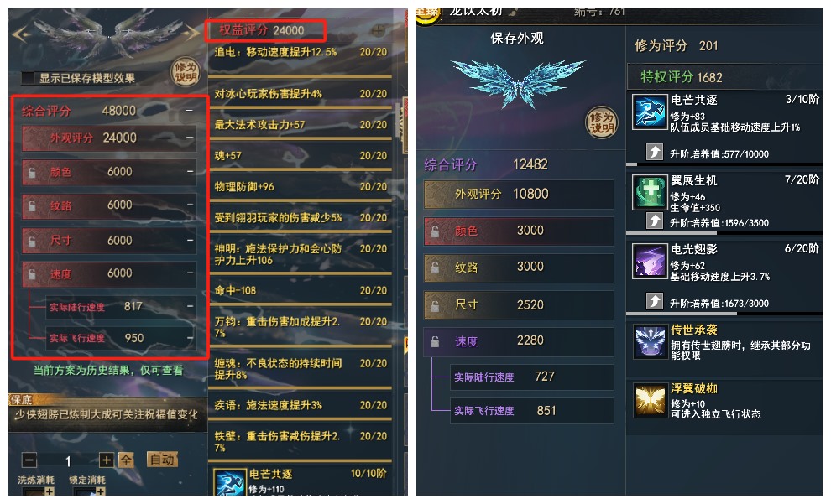831x504 pixels.
Task: Click the green 翼展生机 skill icon
Action: click(x=649, y=192)
